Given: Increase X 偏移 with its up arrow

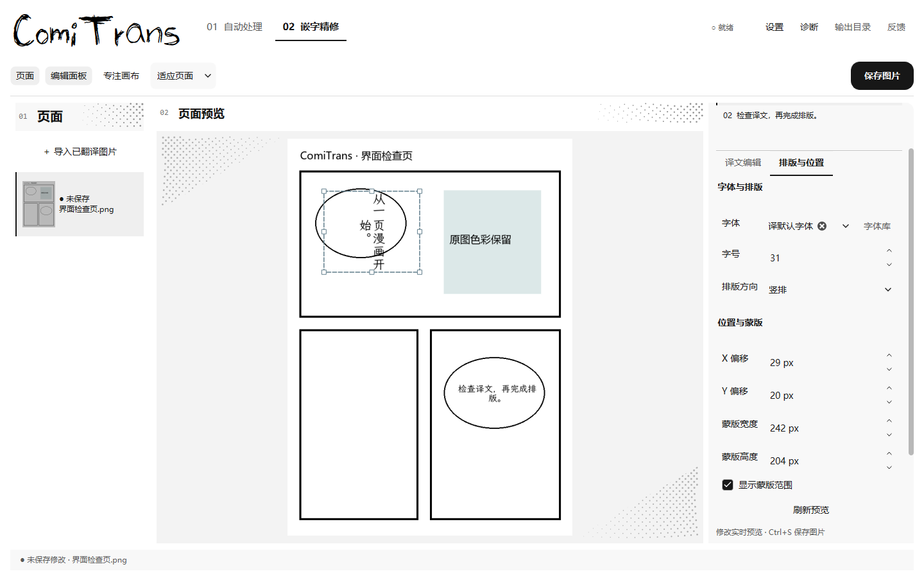Looking at the screenshot, I should 889,356.
